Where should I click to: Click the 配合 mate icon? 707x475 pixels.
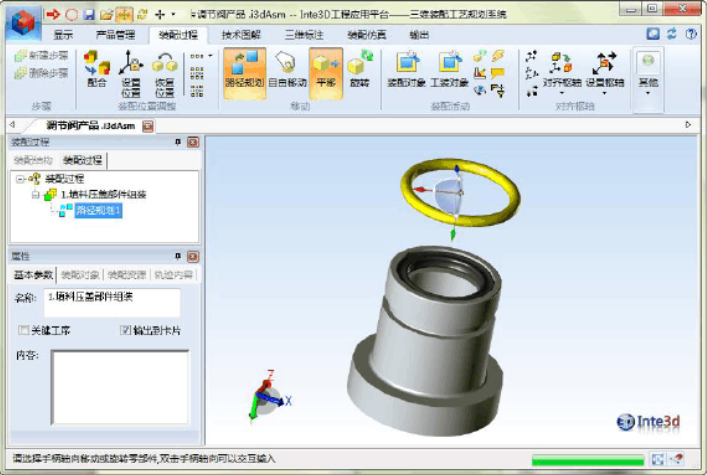click(x=97, y=69)
